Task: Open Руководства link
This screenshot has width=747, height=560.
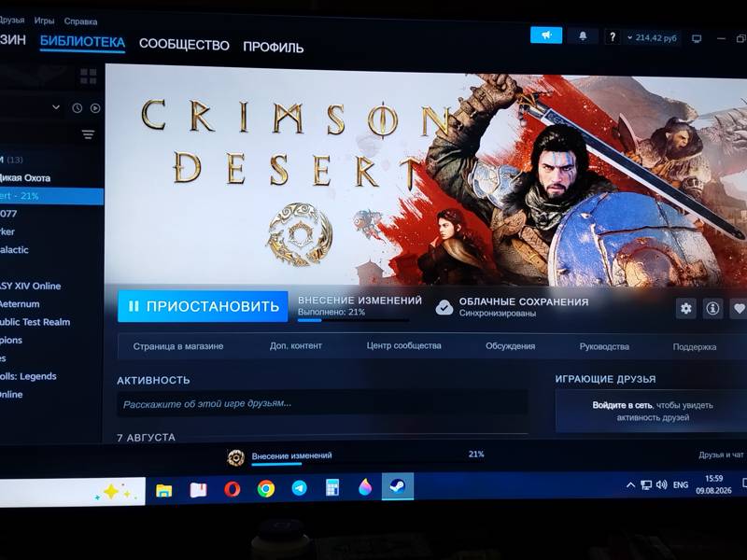Action: coord(604,346)
